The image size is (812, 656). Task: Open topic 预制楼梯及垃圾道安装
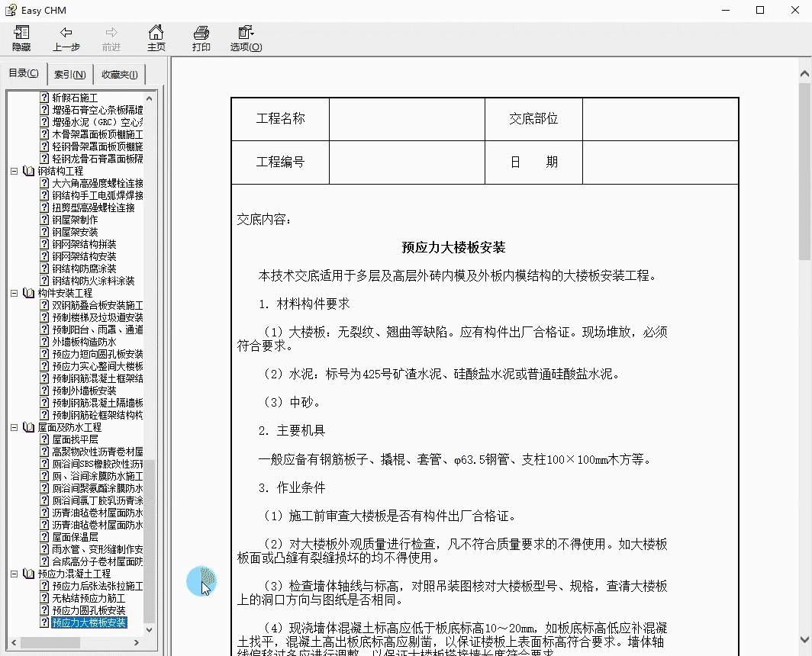pos(98,317)
